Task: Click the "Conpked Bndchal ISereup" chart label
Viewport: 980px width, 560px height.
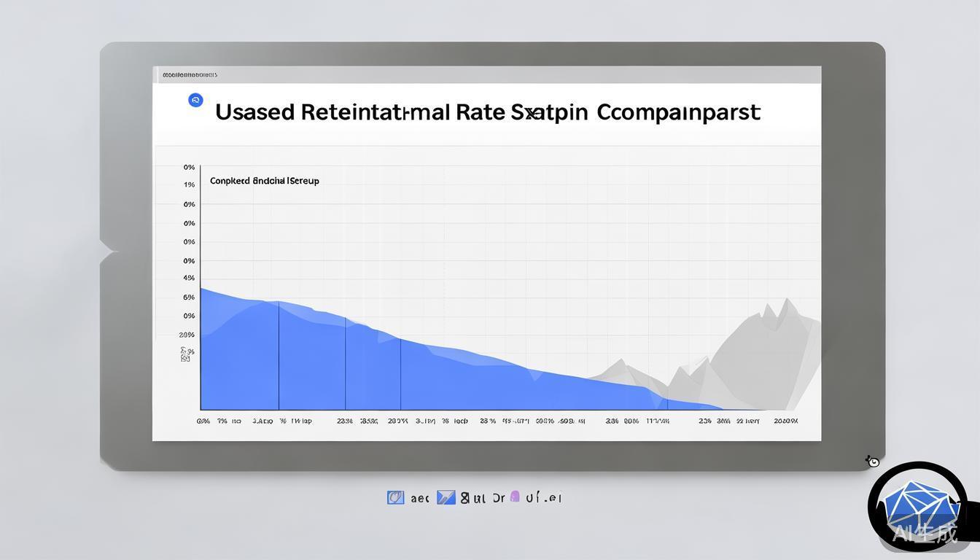Action: (264, 181)
